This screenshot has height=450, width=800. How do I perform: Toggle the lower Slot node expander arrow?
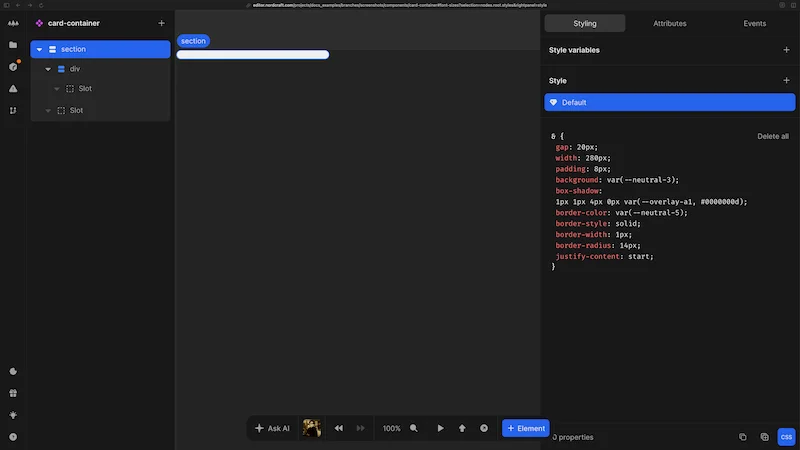[x=48, y=110]
